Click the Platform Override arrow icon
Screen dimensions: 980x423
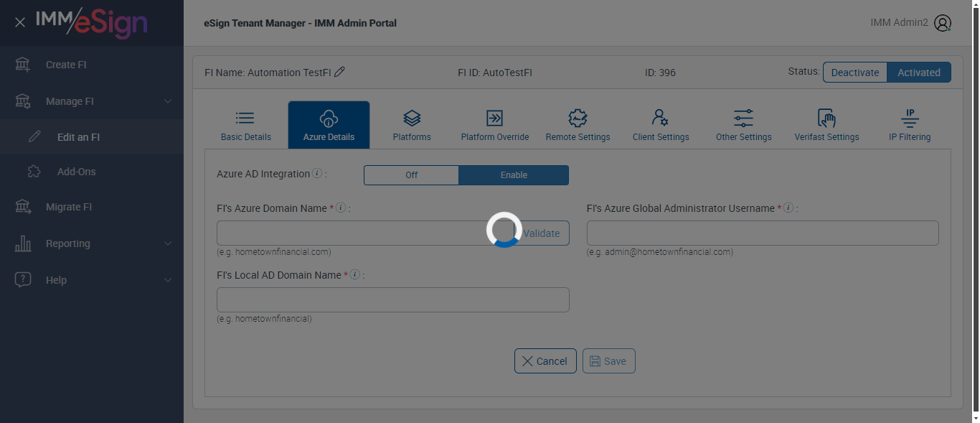click(494, 118)
